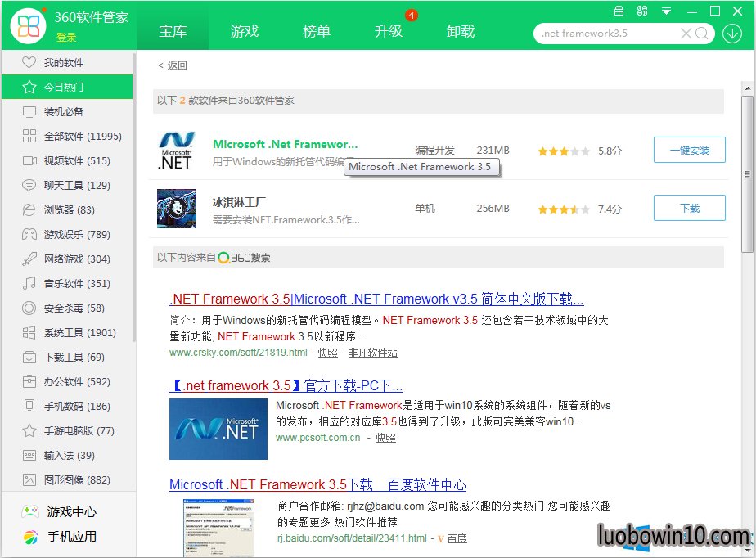Select 聊天工具 chat bubble icon

[x=29, y=185]
